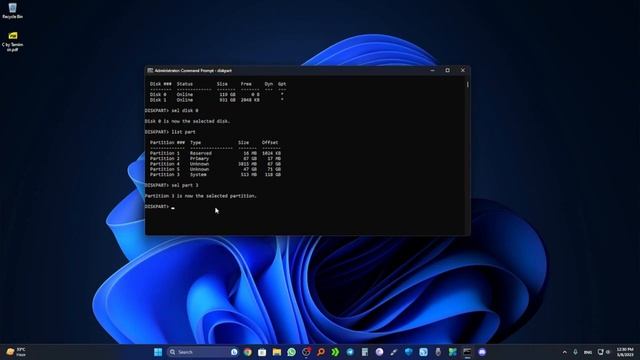The height and width of the screenshot is (360, 640).
Task: Open the clock and date flyout
Action: click(625, 352)
